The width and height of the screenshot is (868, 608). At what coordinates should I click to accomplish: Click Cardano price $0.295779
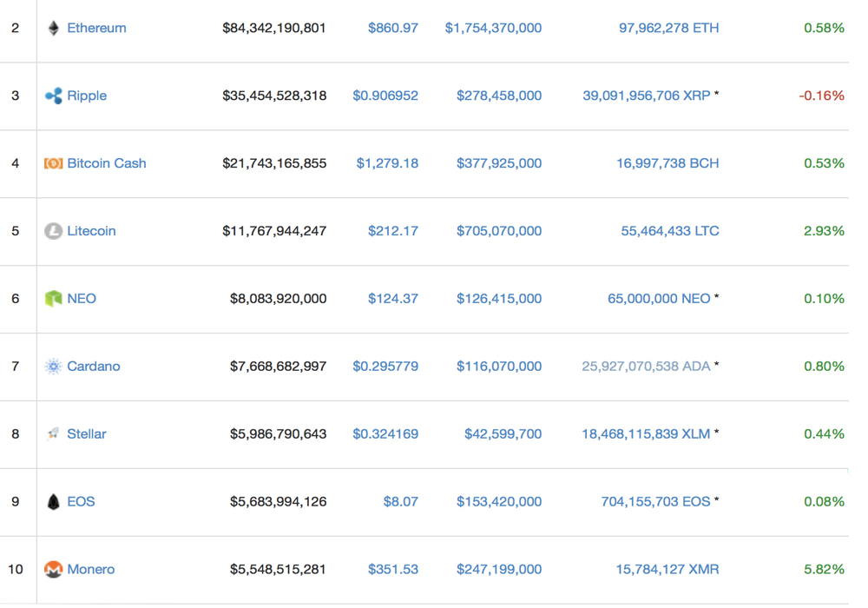point(385,366)
